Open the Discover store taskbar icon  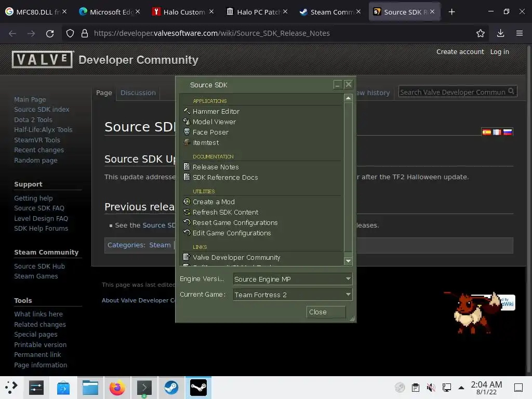click(63, 388)
